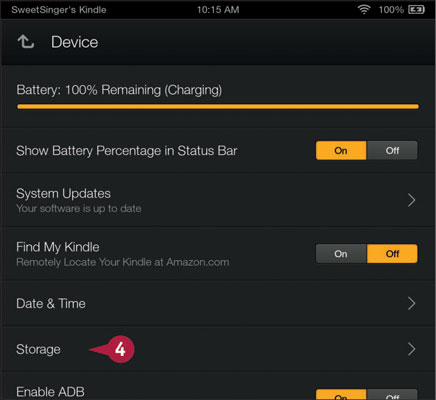Turn Show Battery Percentage to On
436x400 pixels.
pyautogui.click(x=341, y=151)
